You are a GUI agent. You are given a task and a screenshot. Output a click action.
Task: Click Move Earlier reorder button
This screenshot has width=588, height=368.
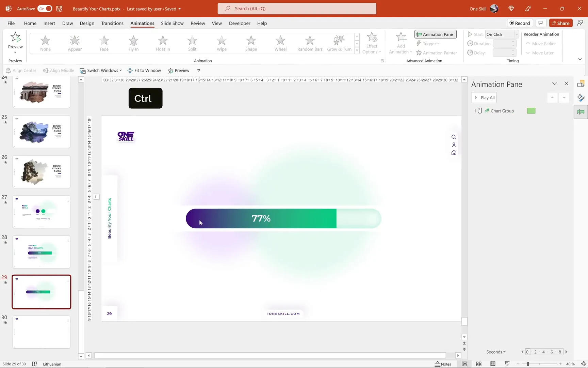(x=541, y=44)
